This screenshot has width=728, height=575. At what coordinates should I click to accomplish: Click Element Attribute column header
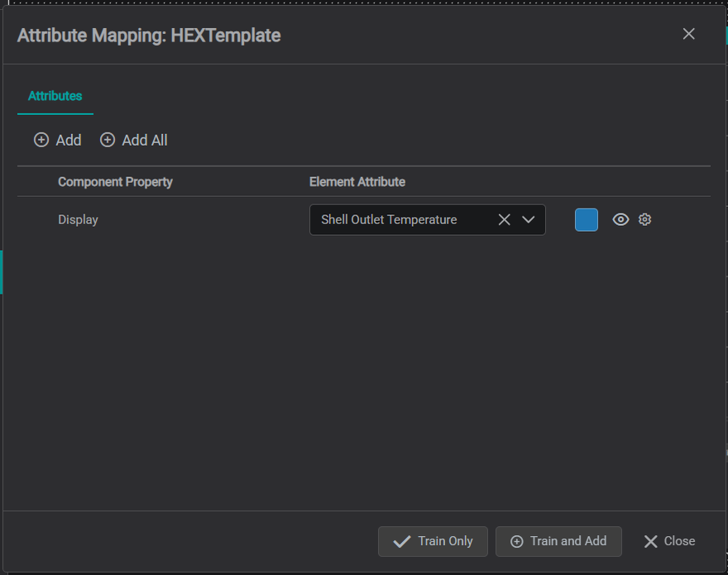pyautogui.click(x=357, y=182)
